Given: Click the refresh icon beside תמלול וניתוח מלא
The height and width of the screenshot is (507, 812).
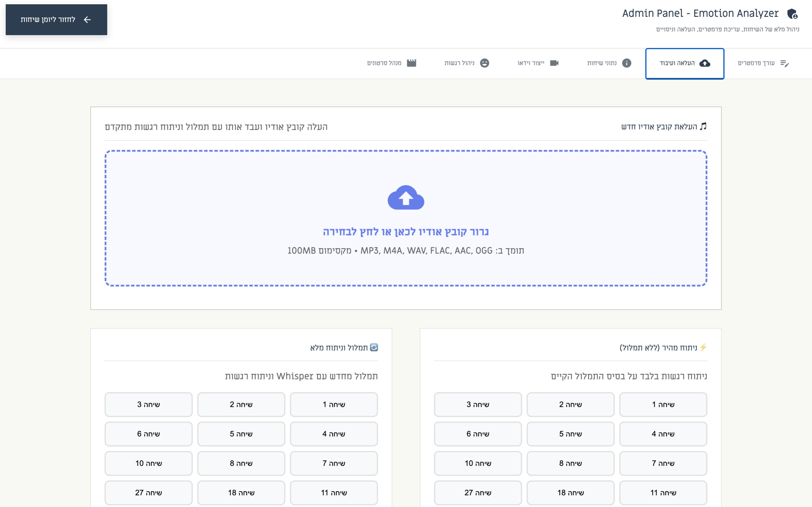Looking at the screenshot, I should pos(374,348).
